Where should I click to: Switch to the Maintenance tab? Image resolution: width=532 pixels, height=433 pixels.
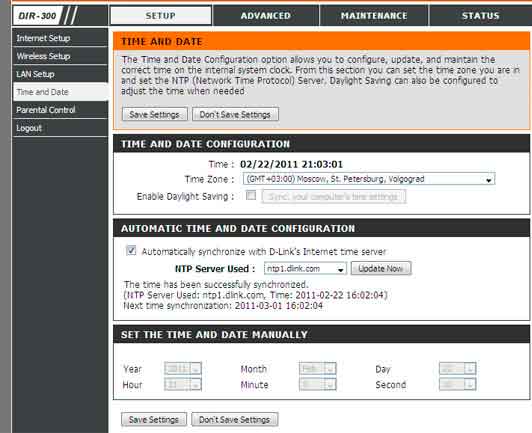click(374, 16)
